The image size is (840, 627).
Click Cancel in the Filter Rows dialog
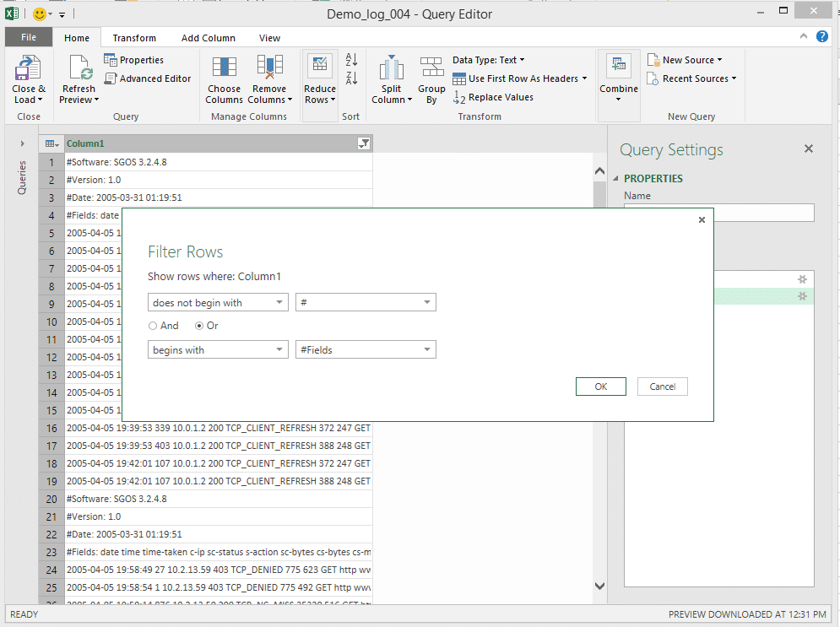click(662, 386)
